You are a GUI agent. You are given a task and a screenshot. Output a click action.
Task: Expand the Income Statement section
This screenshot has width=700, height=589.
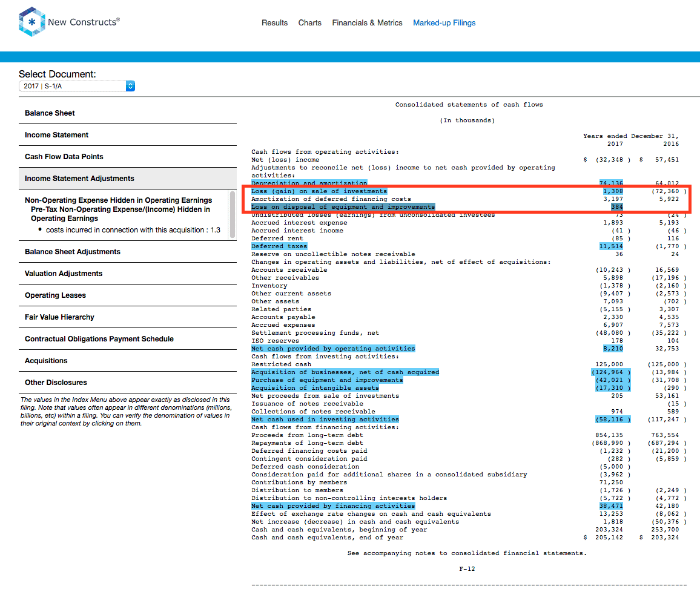128,135
